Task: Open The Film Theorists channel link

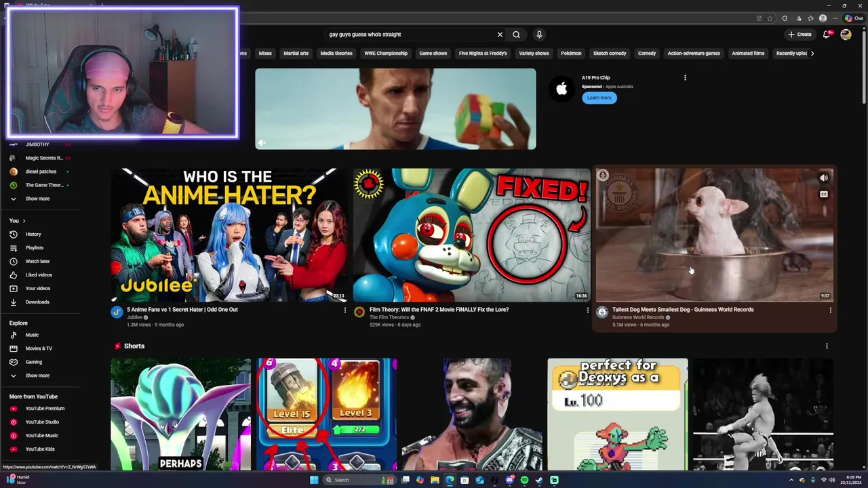Action: [389, 317]
